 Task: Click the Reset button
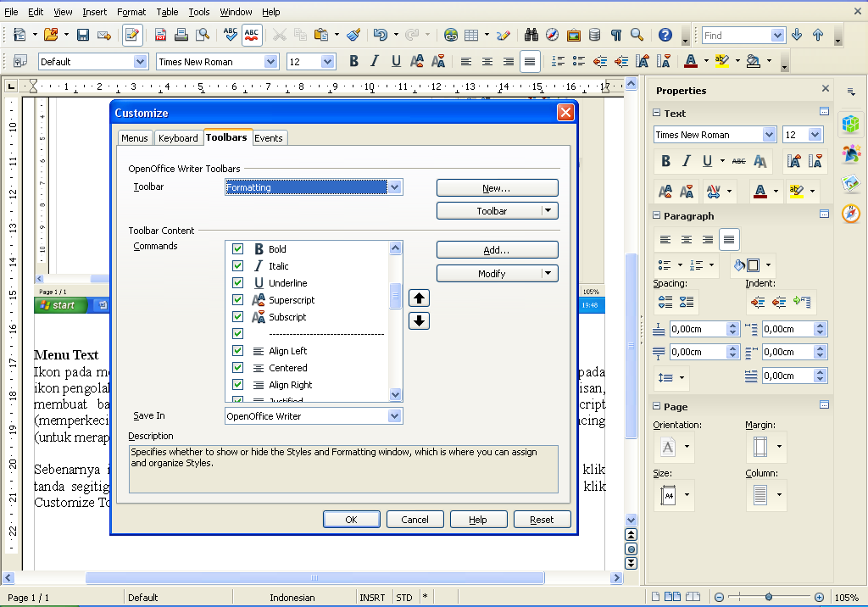[542, 519]
